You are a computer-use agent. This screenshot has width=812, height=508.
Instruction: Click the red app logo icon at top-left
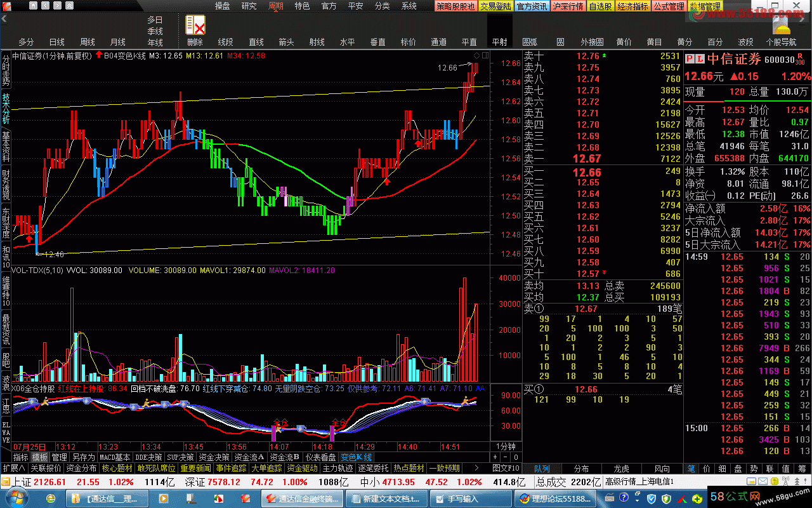pos(6,6)
